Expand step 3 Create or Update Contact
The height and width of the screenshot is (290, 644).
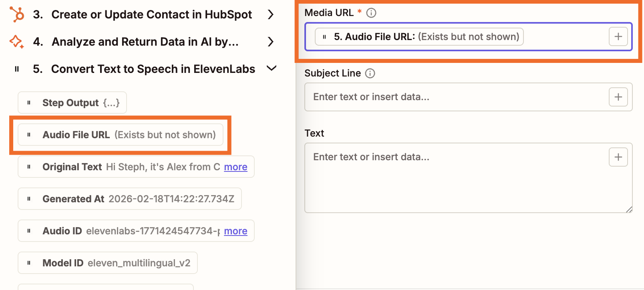271,14
